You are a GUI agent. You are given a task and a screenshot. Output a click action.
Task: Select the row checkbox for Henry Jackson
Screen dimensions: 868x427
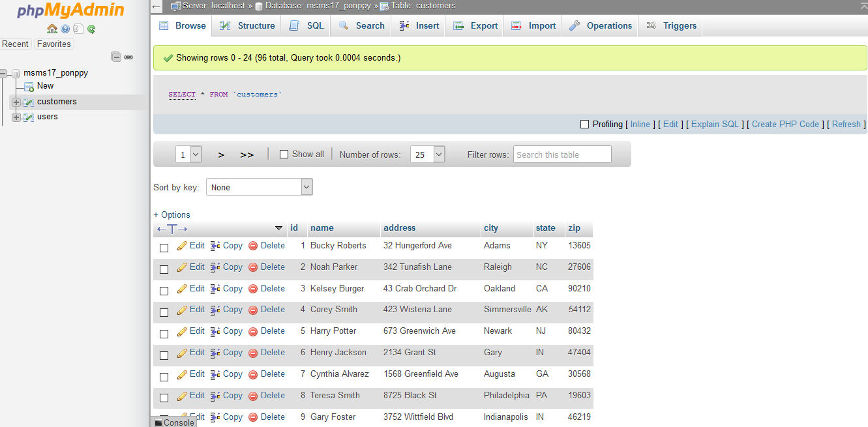[x=164, y=355]
